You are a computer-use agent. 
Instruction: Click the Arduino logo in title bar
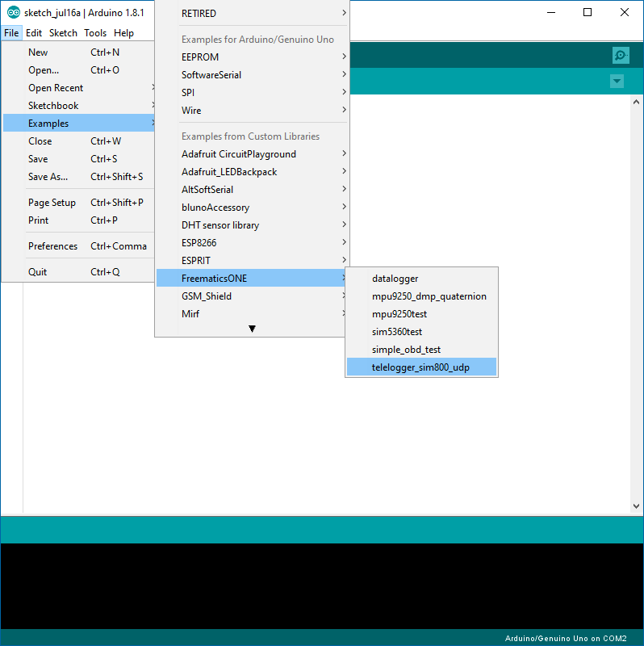(14, 13)
